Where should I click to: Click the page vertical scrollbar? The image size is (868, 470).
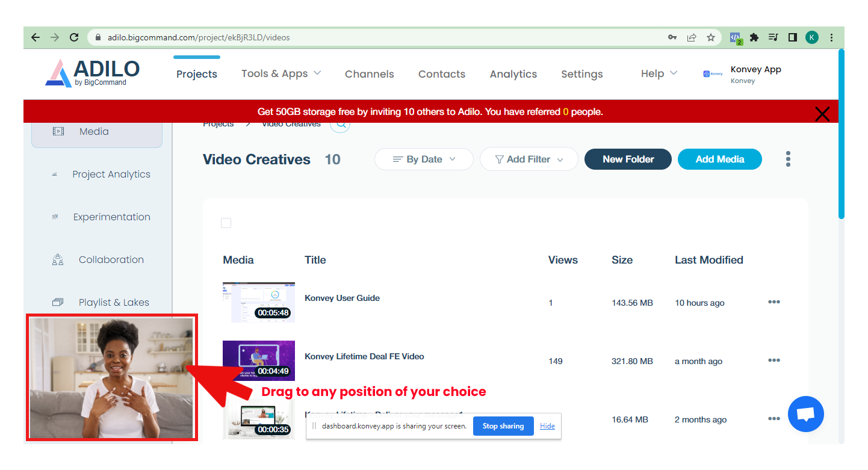pos(841,135)
